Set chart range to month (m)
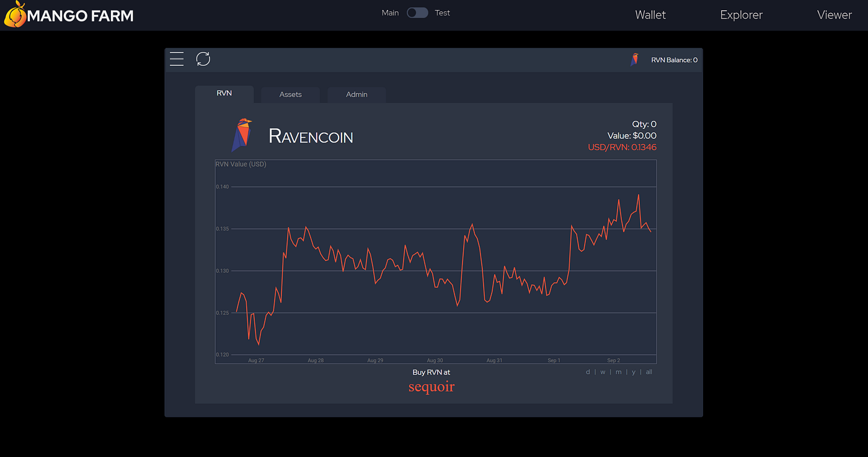The width and height of the screenshot is (868, 457). click(x=618, y=372)
